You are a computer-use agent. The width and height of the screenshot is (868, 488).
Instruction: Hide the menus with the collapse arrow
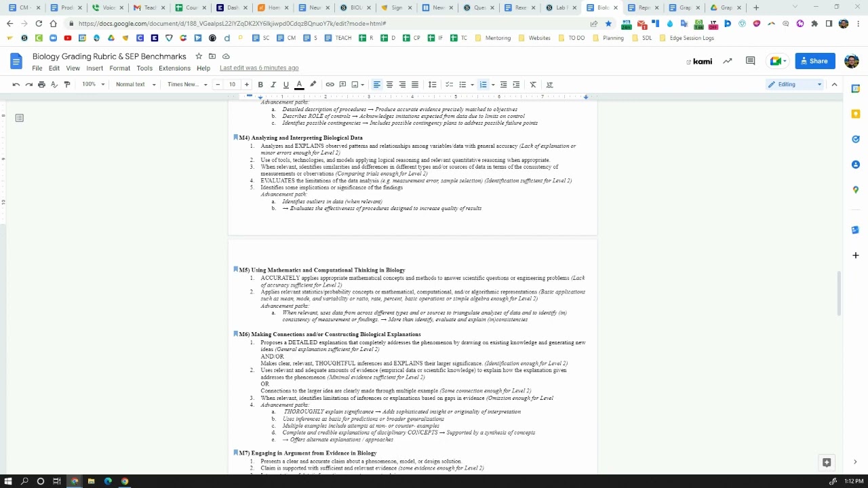[x=835, y=85]
